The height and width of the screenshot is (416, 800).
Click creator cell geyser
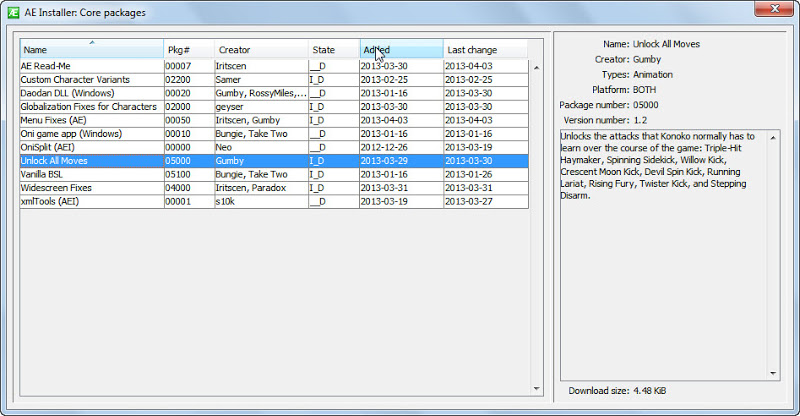coord(261,107)
